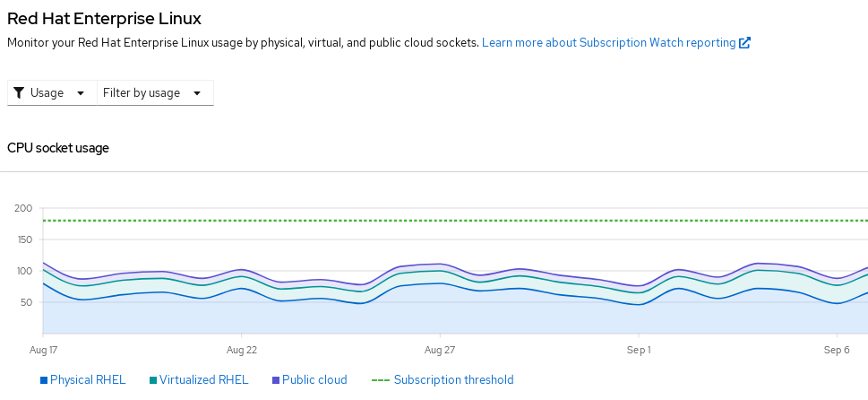Open the Filter by usage dropdown
The image size is (868, 400).
click(142, 92)
